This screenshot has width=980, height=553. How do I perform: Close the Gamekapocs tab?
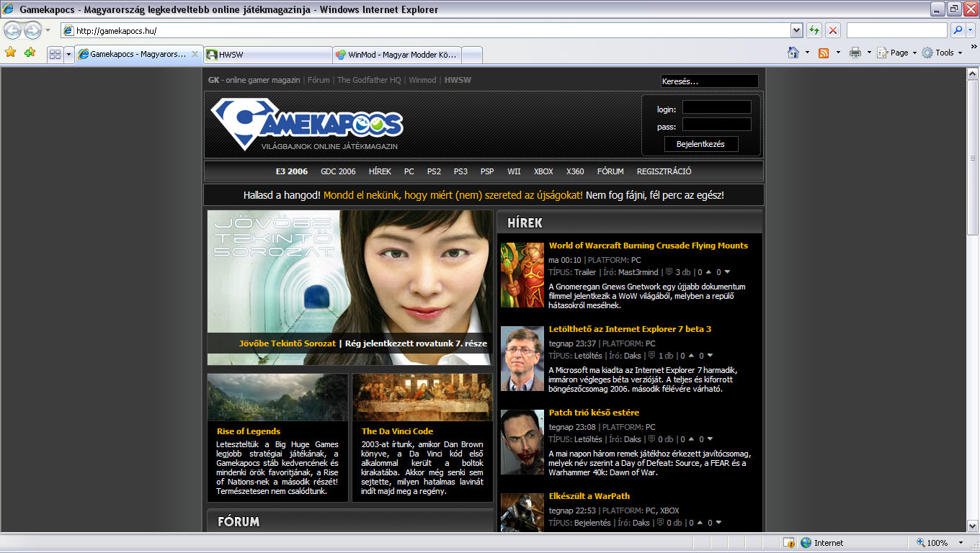coord(195,54)
